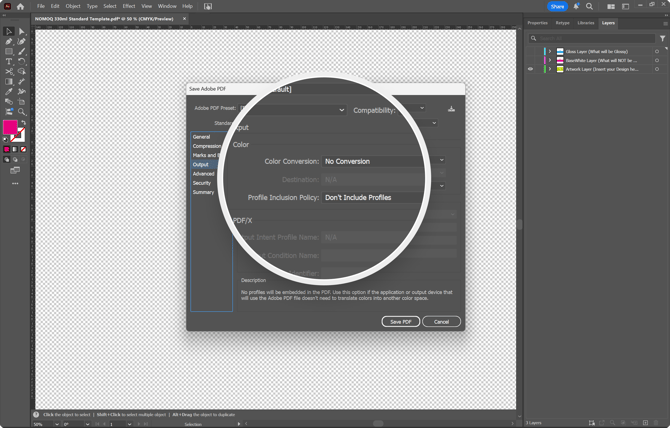
Task: Click the search magnifier in top bar
Action: pyautogui.click(x=589, y=6)
